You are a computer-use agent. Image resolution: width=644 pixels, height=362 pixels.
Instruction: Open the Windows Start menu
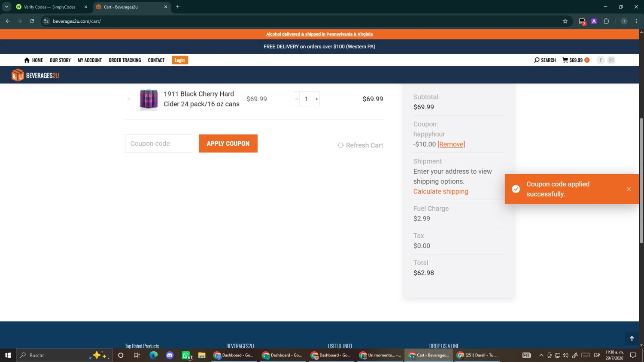click(8, 355)
